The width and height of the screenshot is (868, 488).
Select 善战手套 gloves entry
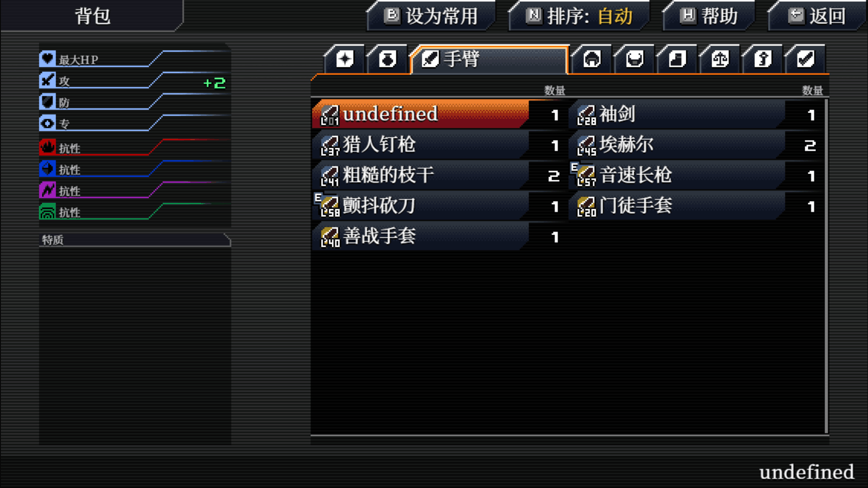point(439,236)
